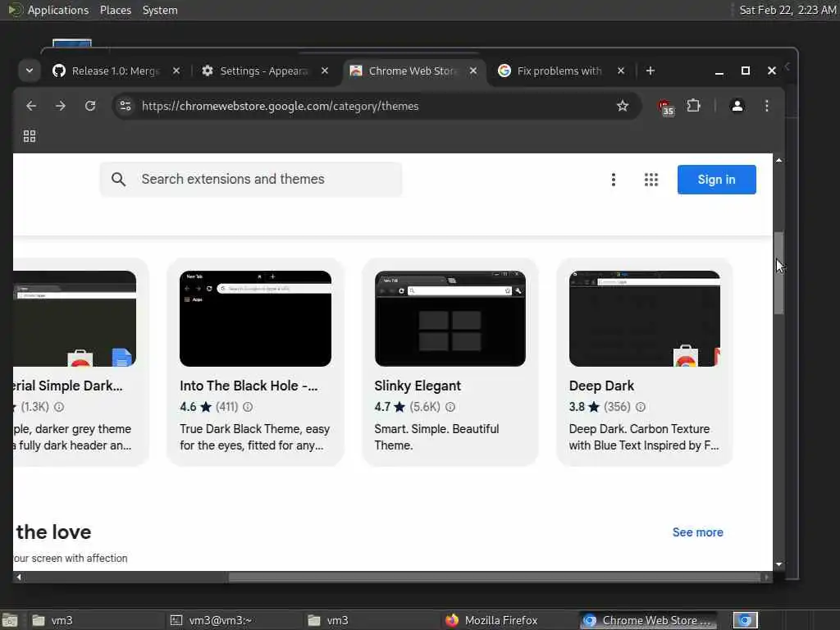Open the Deep Dark theme thumbnail

[x=645, y=319]
